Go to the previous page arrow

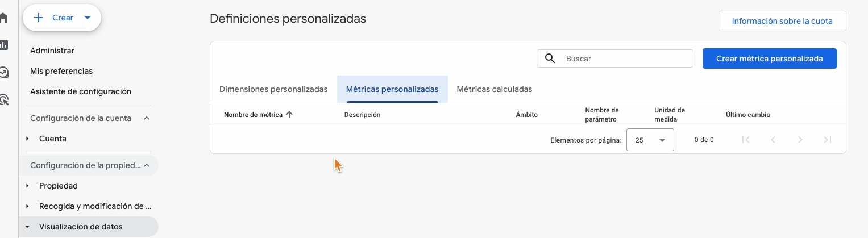tap(773, 140)
